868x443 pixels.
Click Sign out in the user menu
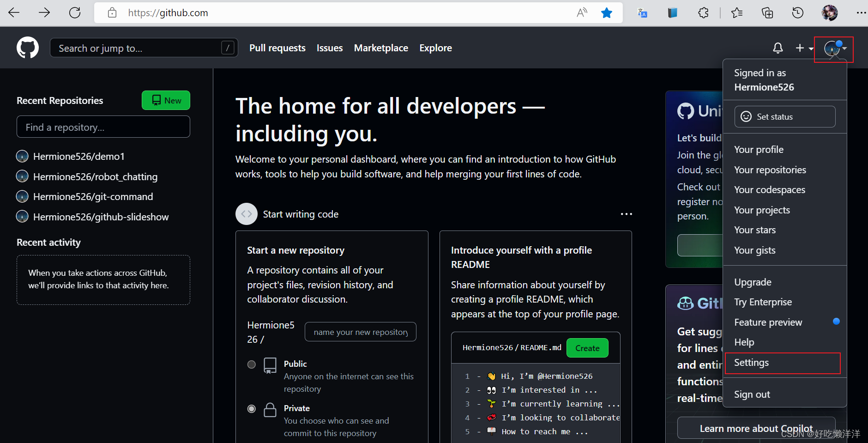752,394
